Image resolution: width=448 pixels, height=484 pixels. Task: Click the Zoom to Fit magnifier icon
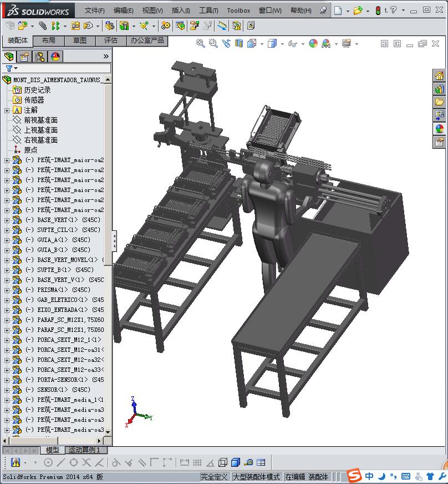pyautogui.click(x=201, y=43)
